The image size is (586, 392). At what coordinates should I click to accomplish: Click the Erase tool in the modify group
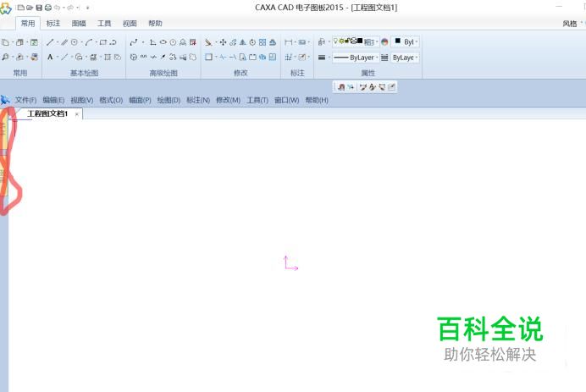click(208, 42)
